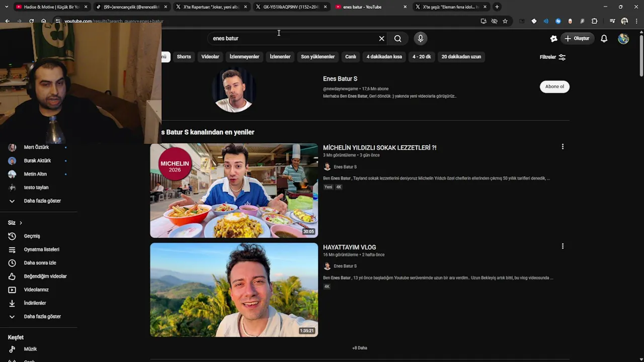This screenshot has width=644, height=362.
Task: Open browser extensions puzzle icon
Action: [x=594, y=21]
